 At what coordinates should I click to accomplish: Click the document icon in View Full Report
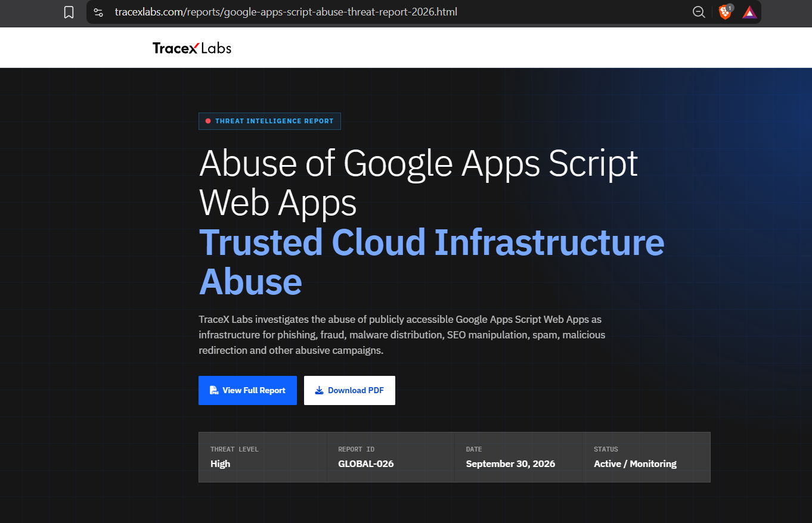tap(214, 390)
